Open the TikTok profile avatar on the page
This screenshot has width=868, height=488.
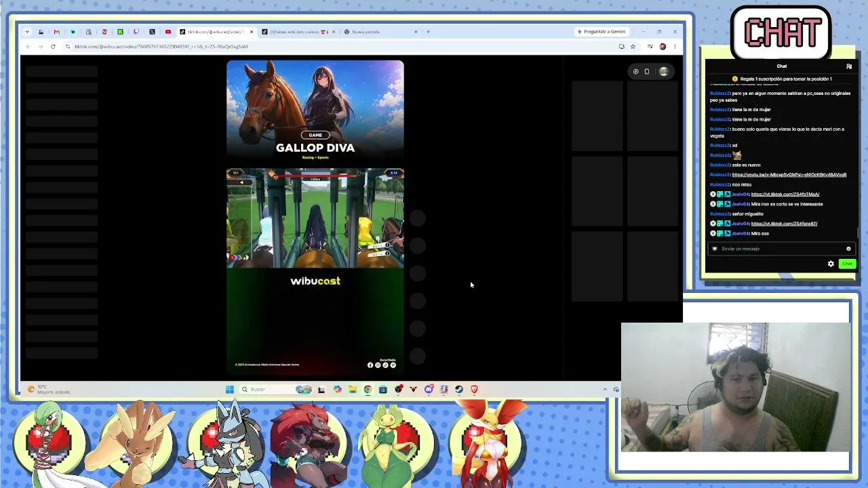coord(664,71)
